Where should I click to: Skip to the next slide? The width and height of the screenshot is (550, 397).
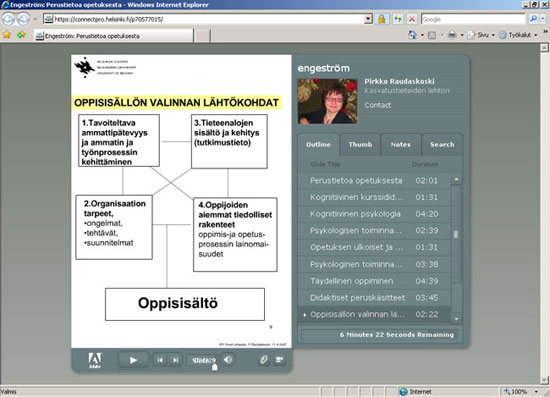click(x=176, y=360)
